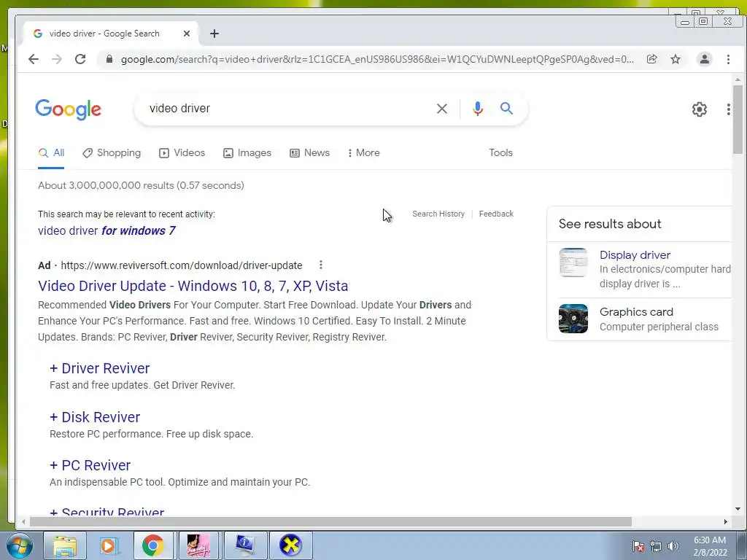Click the address bar URL text
Screen dimensions: 747x560
(x=377, y=60)
